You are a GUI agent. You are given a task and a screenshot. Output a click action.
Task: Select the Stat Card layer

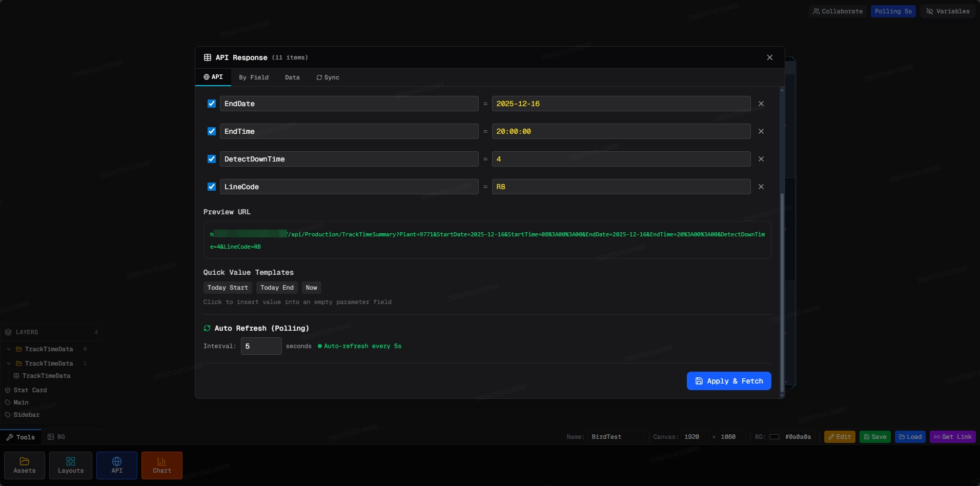click(30, 390)
